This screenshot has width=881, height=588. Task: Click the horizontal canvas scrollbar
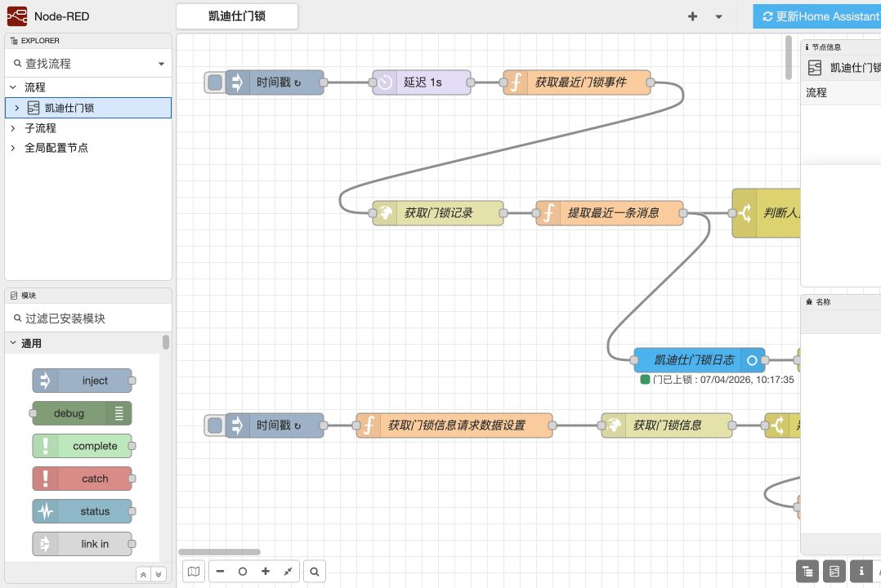click(x=219, y=551)
